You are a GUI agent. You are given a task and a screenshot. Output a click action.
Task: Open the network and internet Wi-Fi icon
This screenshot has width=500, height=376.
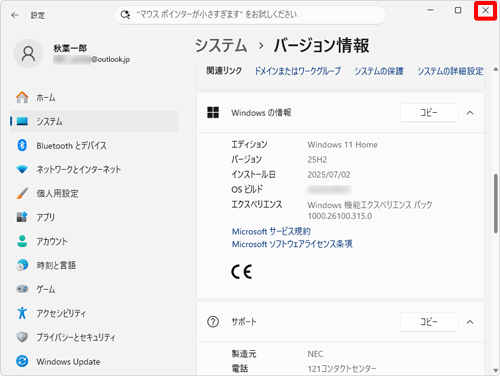tap(22, 169)
